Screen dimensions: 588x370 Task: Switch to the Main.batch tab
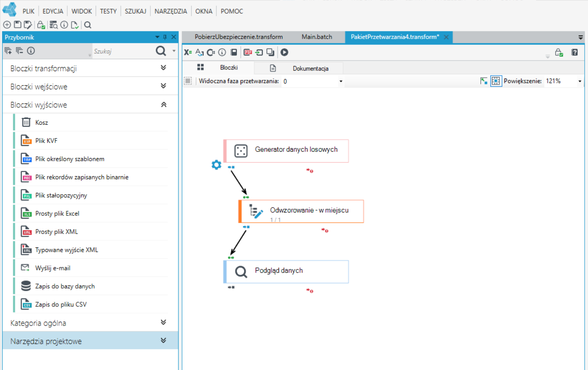pos(317,37)
